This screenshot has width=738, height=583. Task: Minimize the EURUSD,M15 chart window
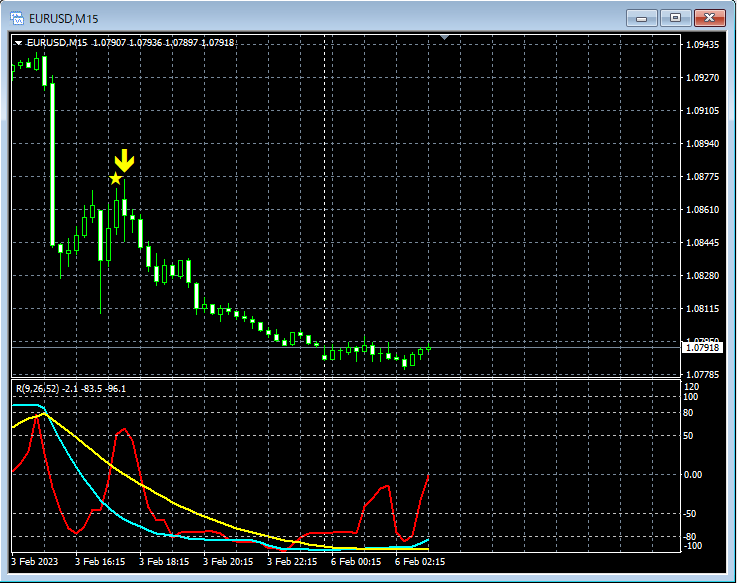641,18
